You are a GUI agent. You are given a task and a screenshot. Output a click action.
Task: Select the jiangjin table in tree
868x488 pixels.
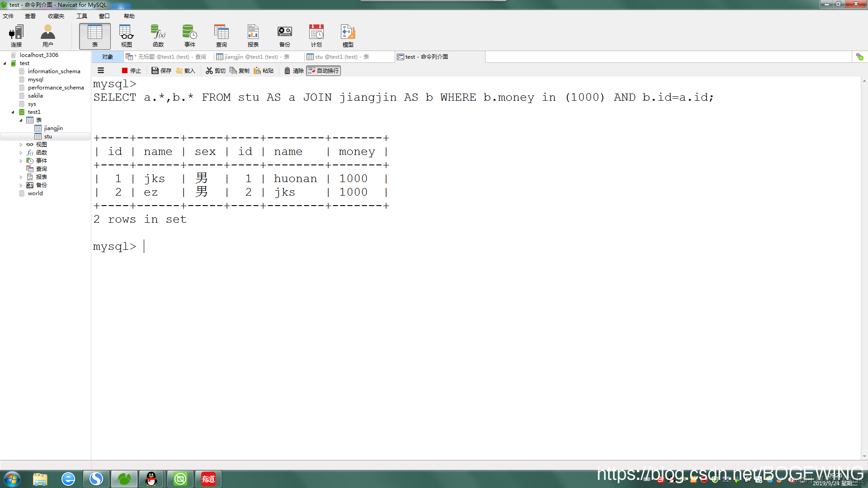53,128
